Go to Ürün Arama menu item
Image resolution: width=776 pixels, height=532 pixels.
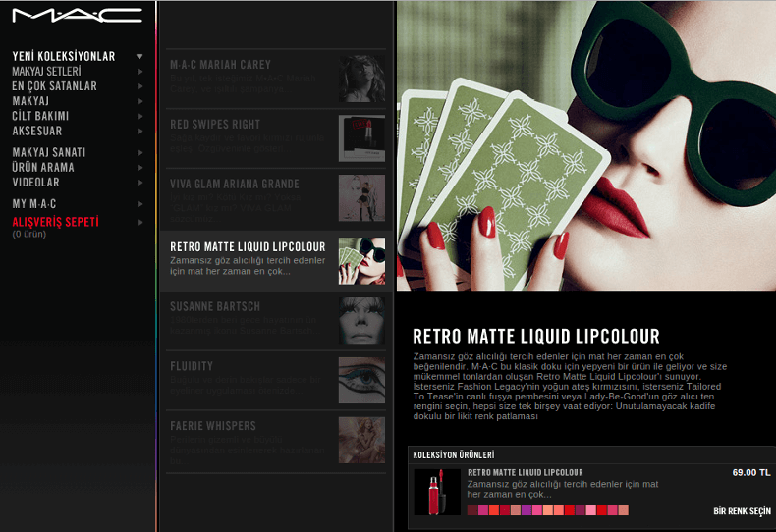(43, 168)
